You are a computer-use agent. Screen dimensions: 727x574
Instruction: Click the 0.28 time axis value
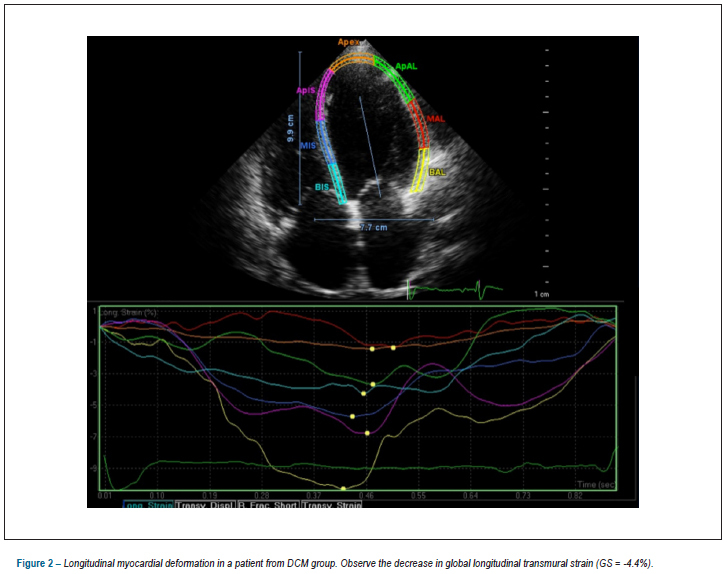click(261, 496)
